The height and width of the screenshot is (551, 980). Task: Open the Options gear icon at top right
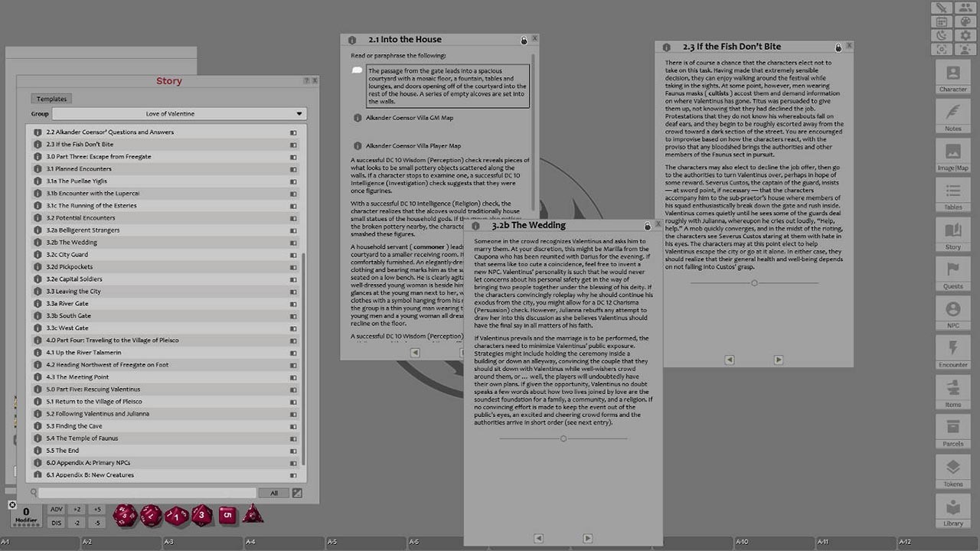(965, 35)
